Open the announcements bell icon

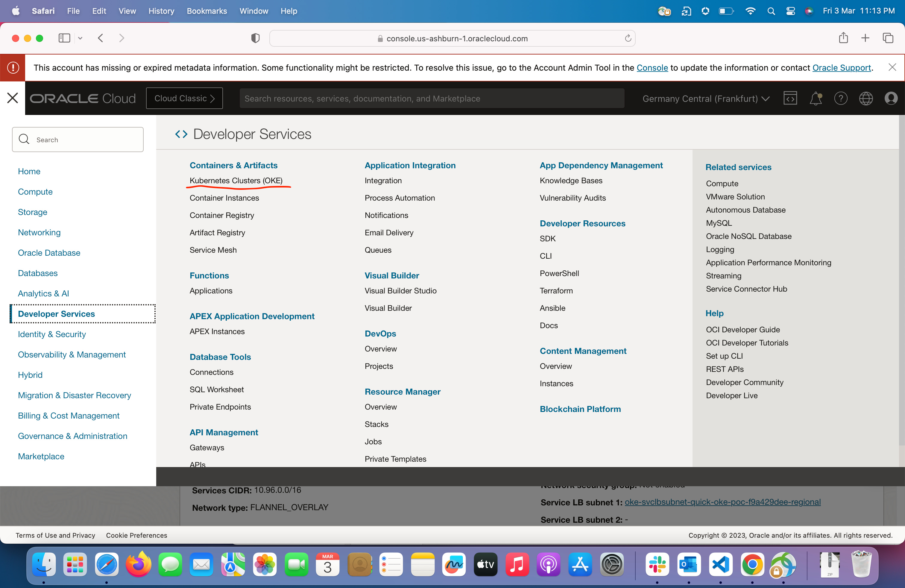click(815, 98)
